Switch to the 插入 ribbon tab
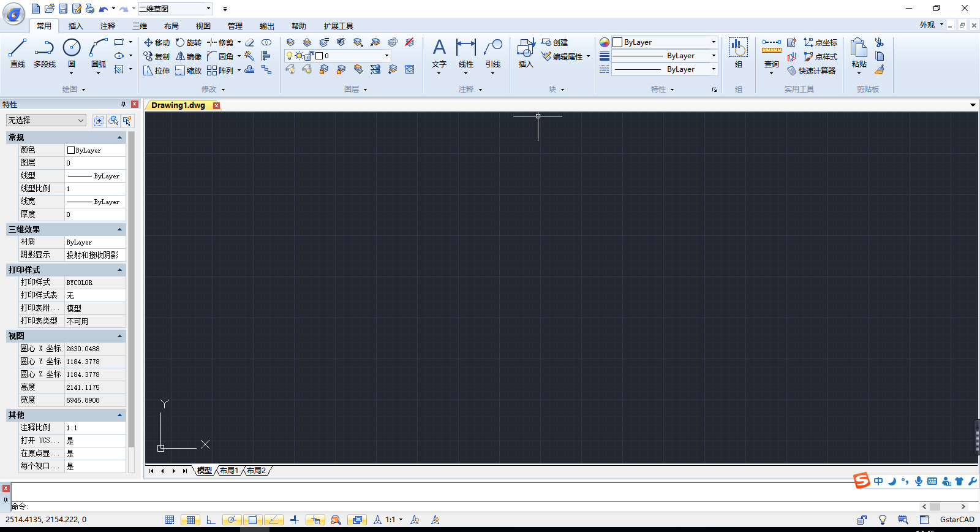The width and height of the screenshot is (980, 532). [75, 26]
